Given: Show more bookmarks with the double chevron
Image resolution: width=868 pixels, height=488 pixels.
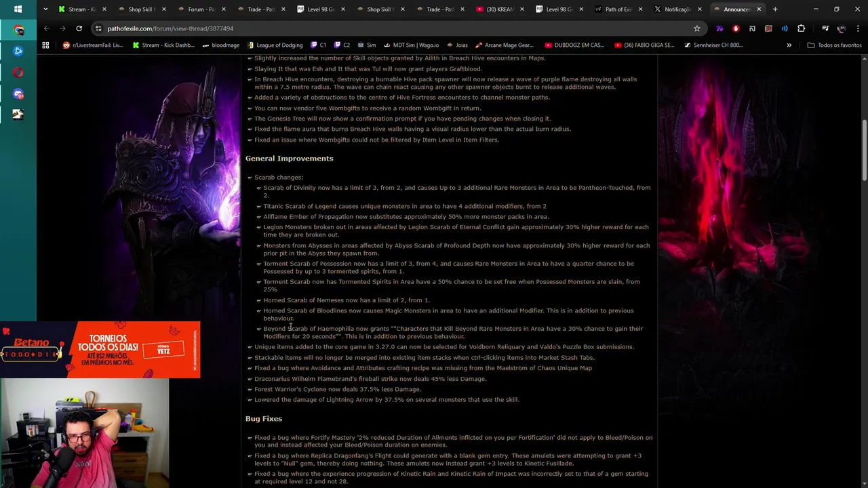Looking at the screenshot, I should click(x=789, y=45).
